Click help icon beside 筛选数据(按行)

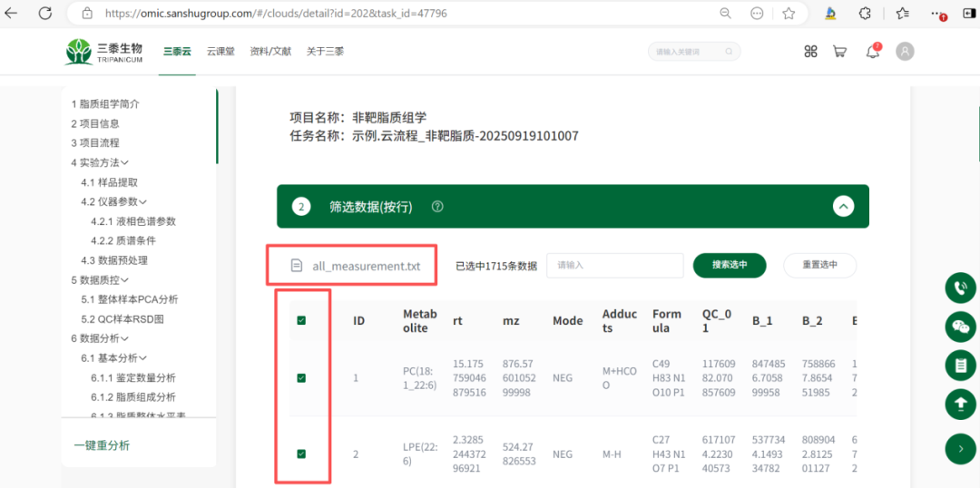coord(437,207)
